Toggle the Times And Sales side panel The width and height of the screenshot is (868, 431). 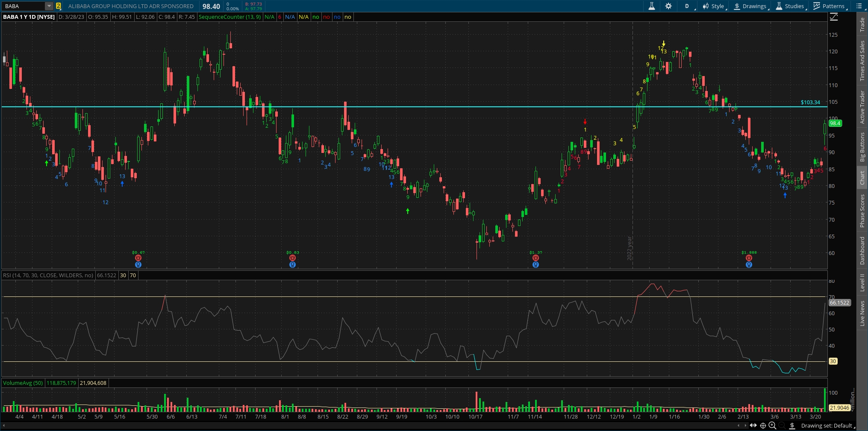pyautogui.click(x=862, y=61)
